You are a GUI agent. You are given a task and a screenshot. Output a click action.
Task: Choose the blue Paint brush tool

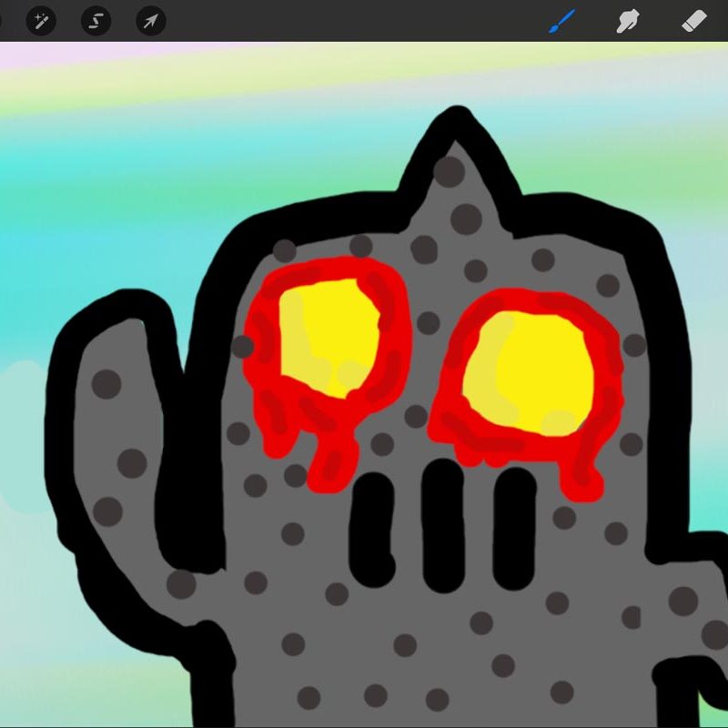coord(561,20)
